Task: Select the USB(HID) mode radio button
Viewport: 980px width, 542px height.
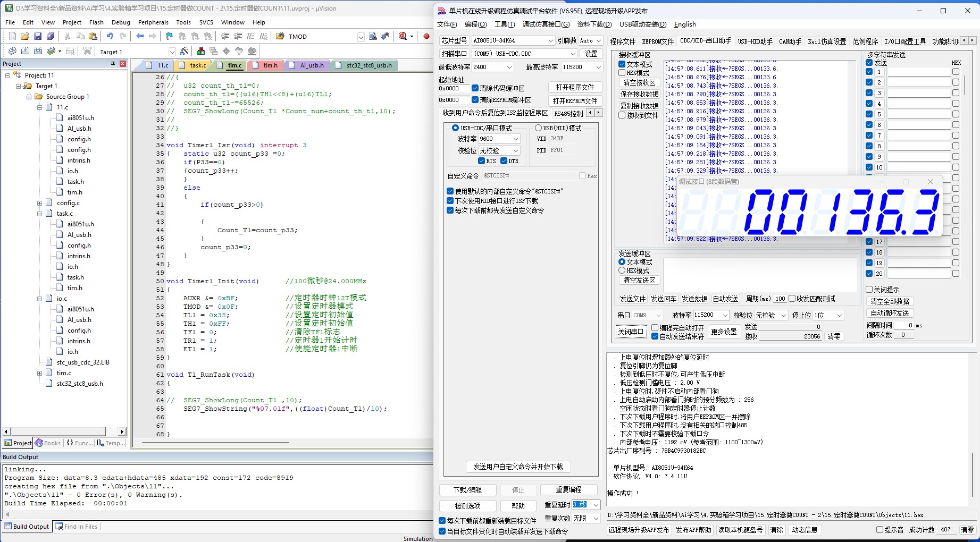Action: [x=538, y=128]
